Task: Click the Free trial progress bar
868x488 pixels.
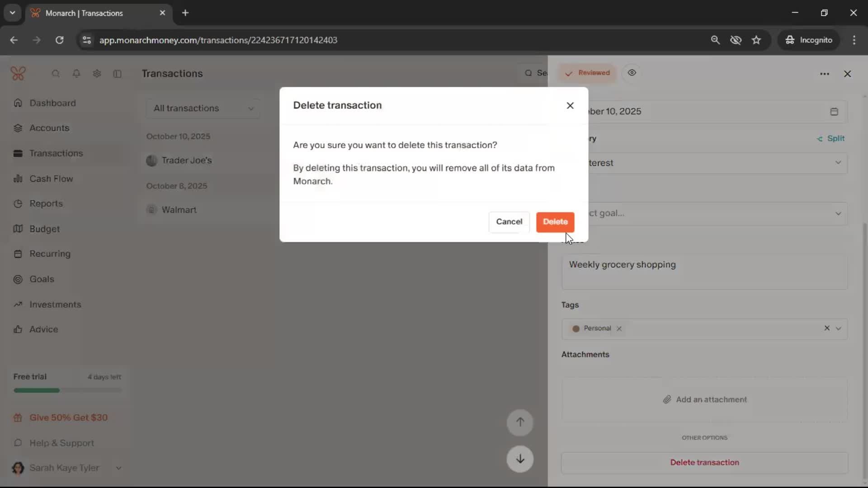Action: point(68,390)
